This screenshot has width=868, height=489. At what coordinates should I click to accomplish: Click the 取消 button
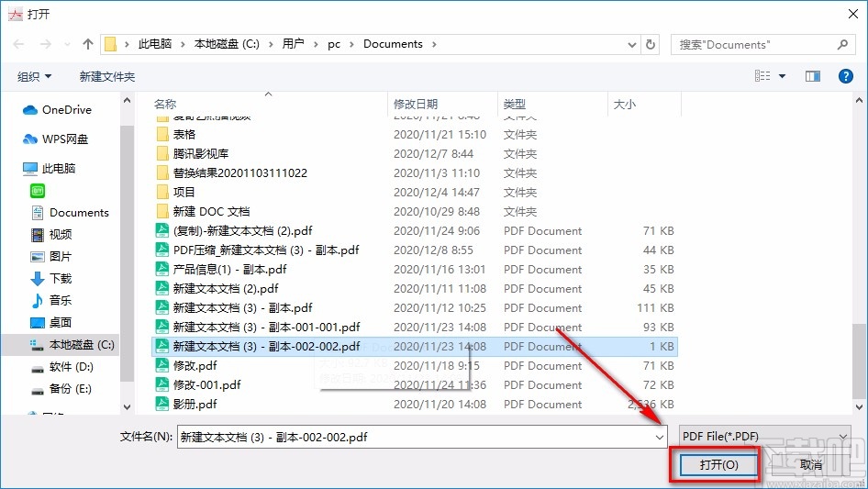click(x=811, y=464)
